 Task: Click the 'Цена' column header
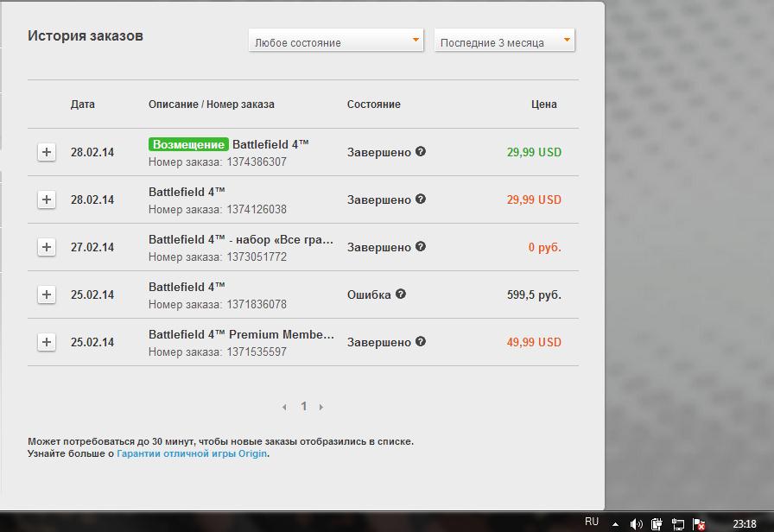[544, 104]
